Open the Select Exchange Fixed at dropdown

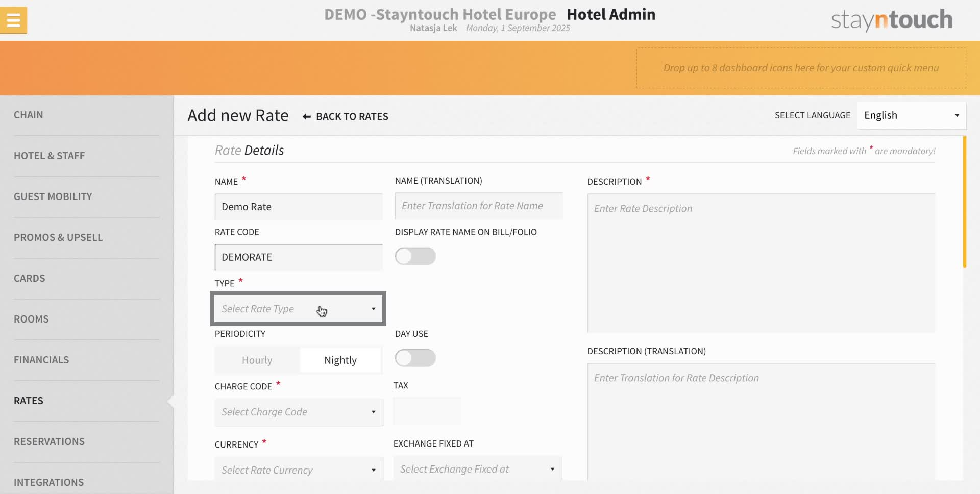coord(478,468)
